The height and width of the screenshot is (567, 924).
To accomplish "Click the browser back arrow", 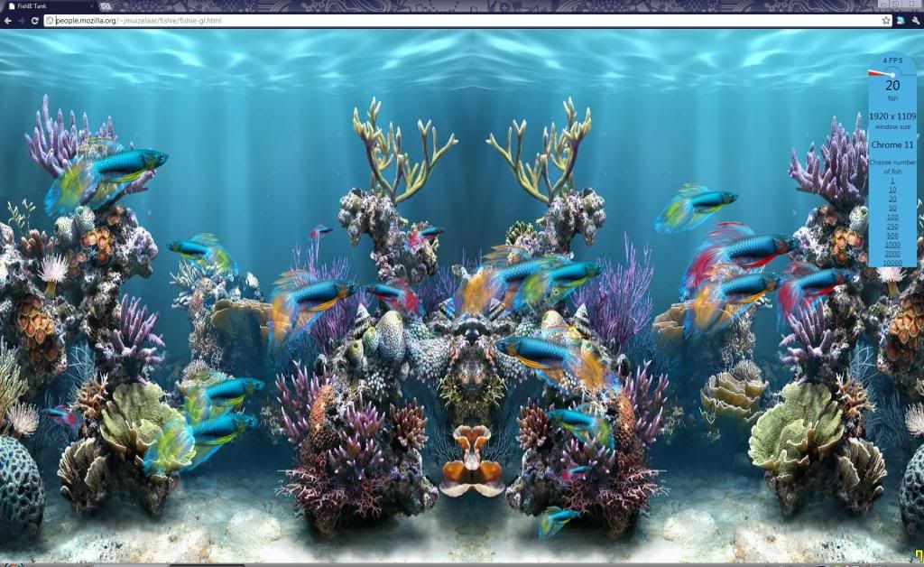I will click(8, 20).
